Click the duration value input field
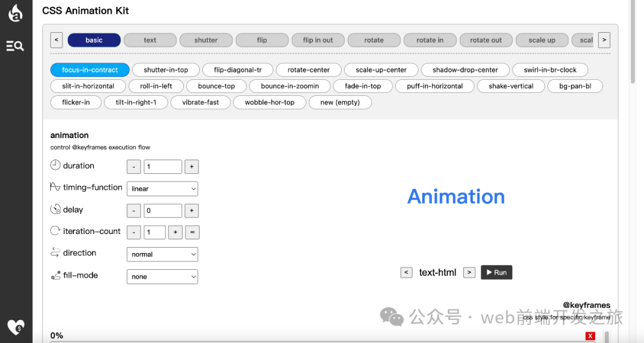 point(162,167)
